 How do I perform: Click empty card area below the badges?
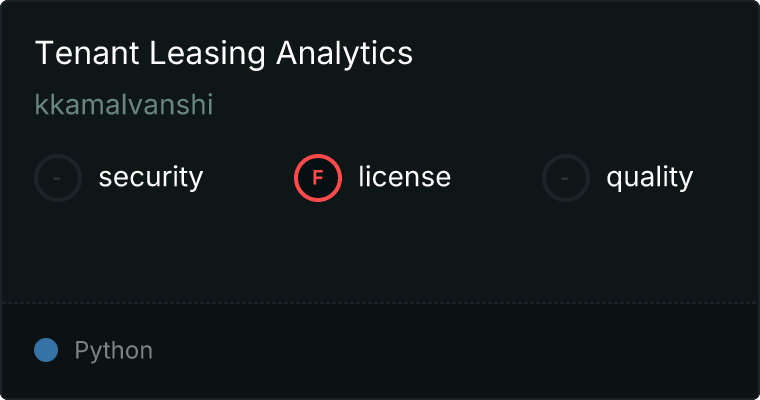coord(380,250)
